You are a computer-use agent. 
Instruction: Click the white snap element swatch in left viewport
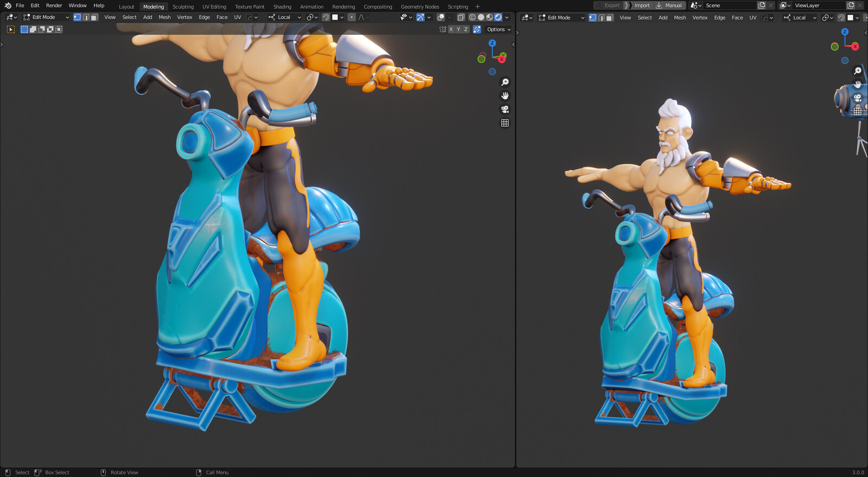click(x=335, y=17)
